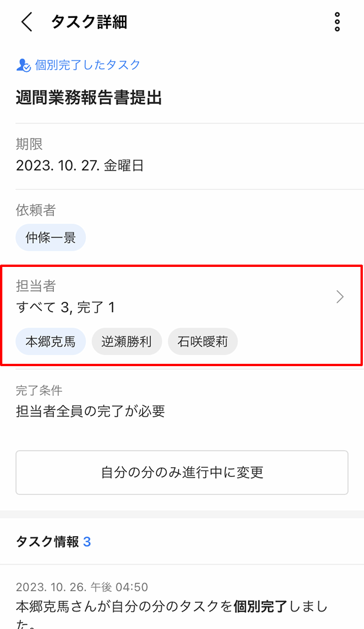Select the タスク情報 section header
This screenshot has height=629, width=364.
click(48, 542)
